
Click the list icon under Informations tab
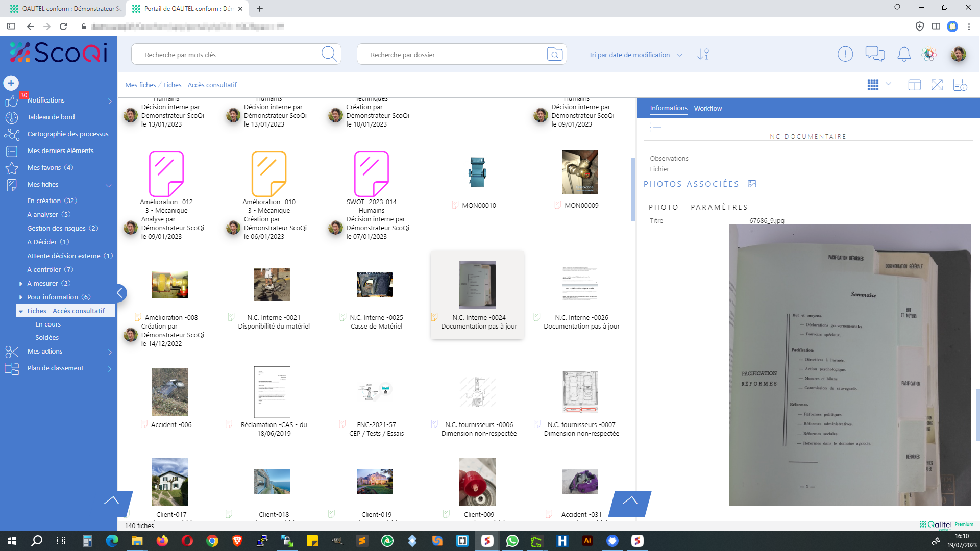point(656,127)
